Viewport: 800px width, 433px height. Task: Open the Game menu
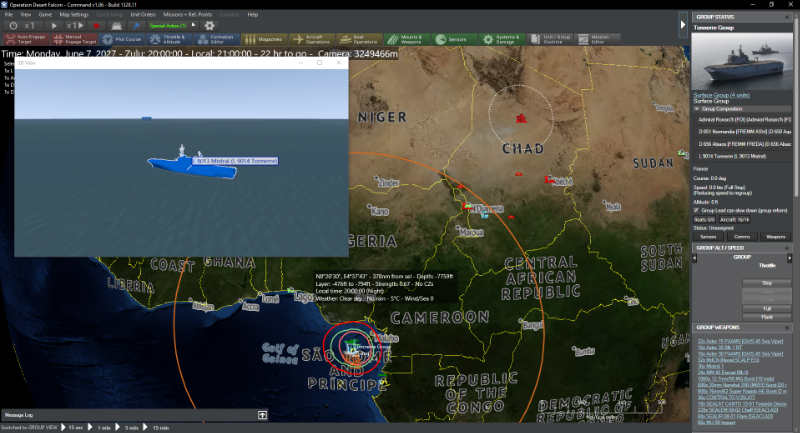[45, 14]
